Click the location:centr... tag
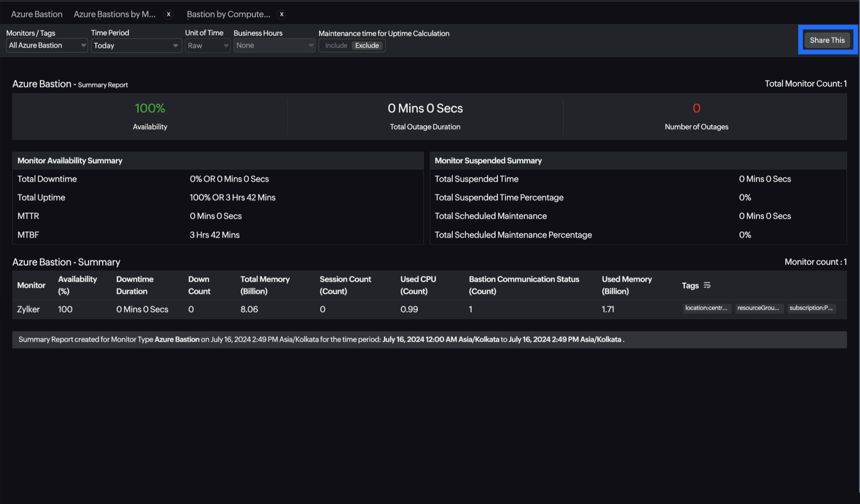Screen dimensions: 860x504 706,308
